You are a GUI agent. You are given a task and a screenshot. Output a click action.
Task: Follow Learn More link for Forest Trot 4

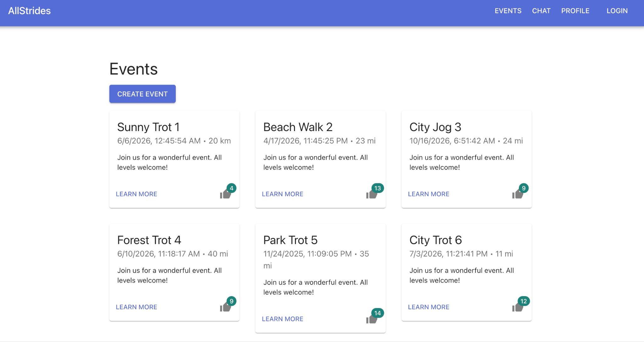coord(136,307)
